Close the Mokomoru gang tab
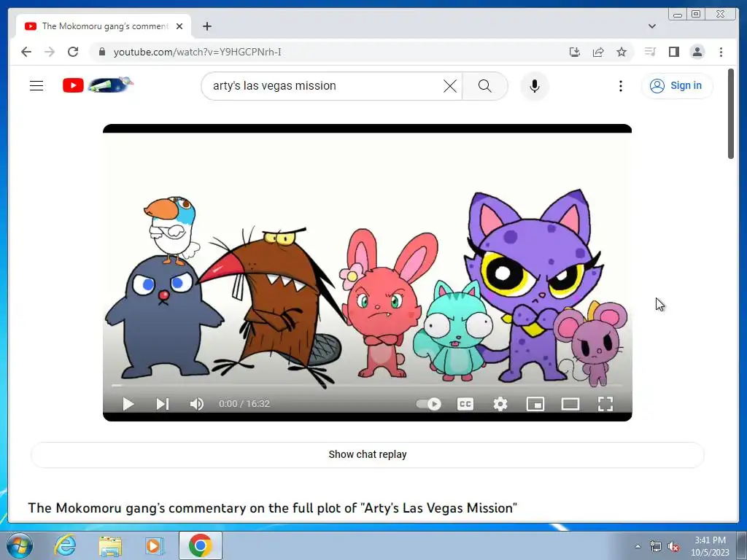The width and height of the screenshot is (747, 560). pyautogui.click(x=179, y=26)
